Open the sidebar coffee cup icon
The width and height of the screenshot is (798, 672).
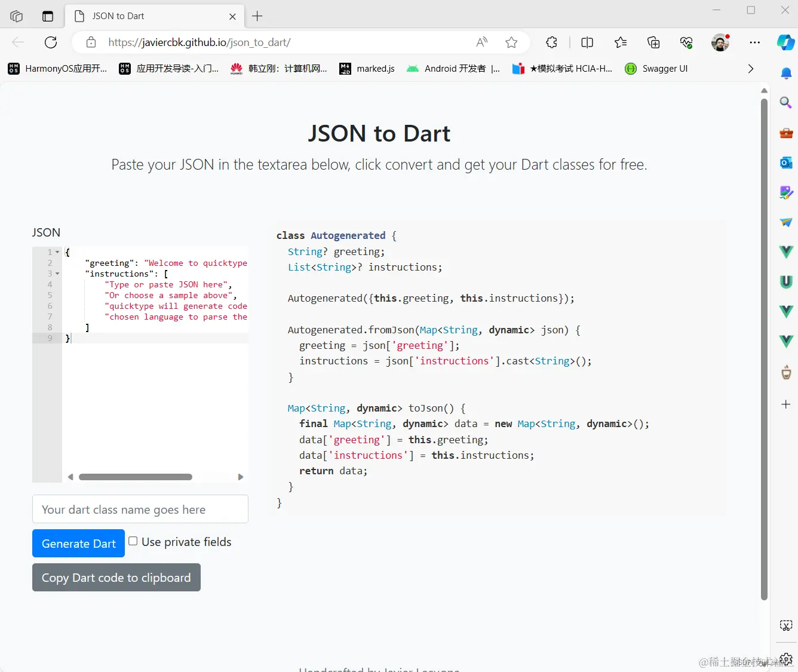click(x=786, y=373)
